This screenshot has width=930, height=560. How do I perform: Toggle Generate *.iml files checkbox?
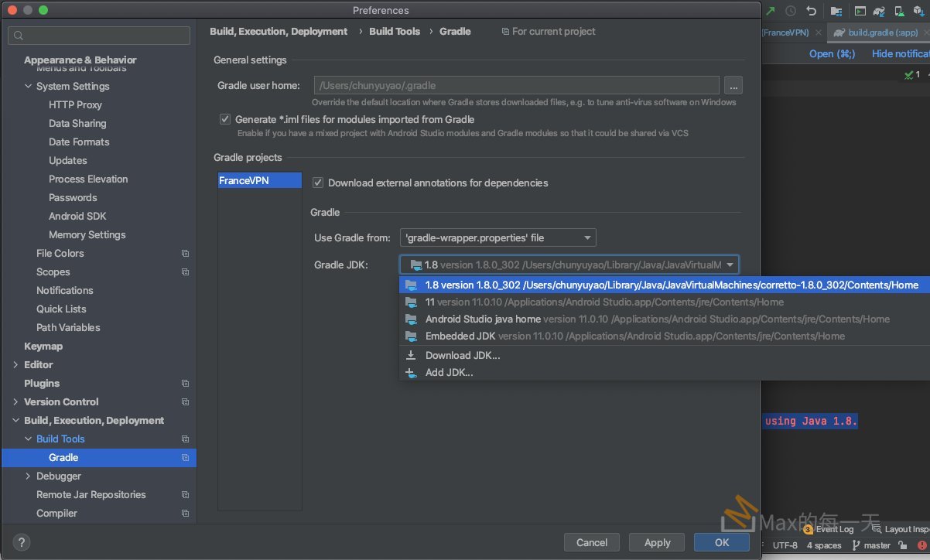click(225, 119)
